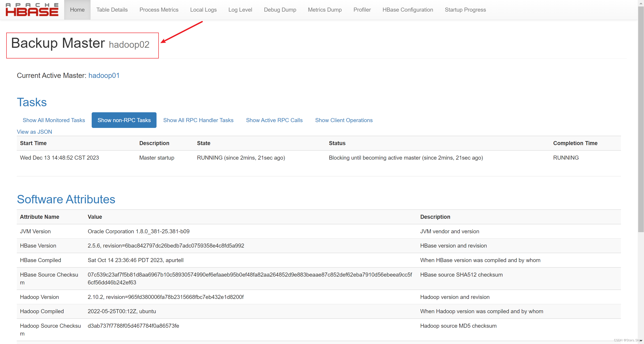
Task: Select Show All Monitored Tasks tab
Action: point(54,120)
